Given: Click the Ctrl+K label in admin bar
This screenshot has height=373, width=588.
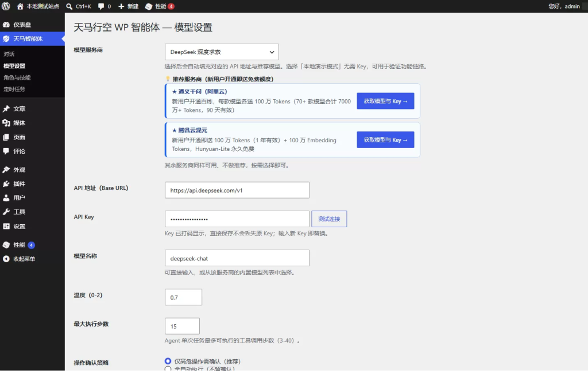Looking at the screenshot, I should tap(84, 6).
